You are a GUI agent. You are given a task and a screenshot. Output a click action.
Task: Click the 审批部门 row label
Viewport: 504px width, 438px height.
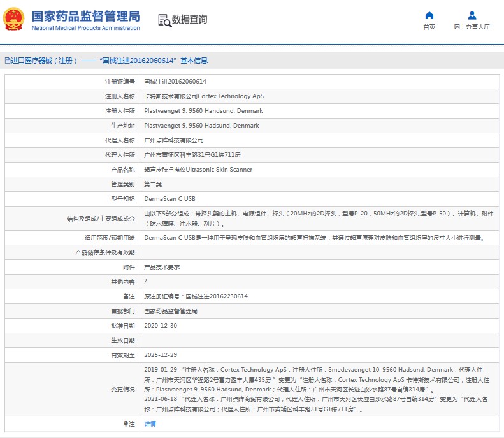[123, 311]
